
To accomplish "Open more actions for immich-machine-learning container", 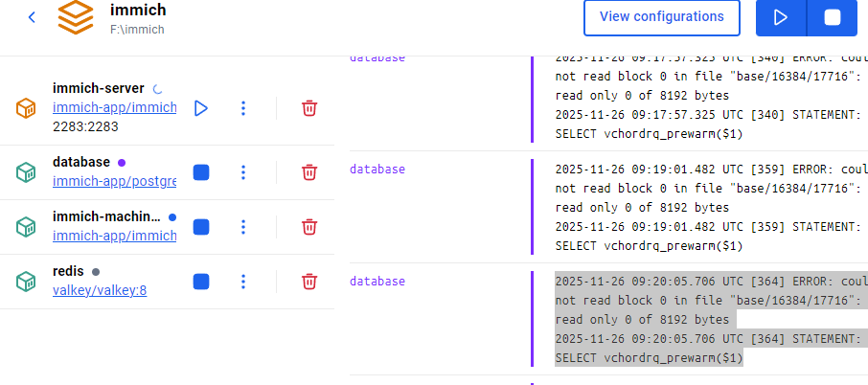I will point(243,227).
